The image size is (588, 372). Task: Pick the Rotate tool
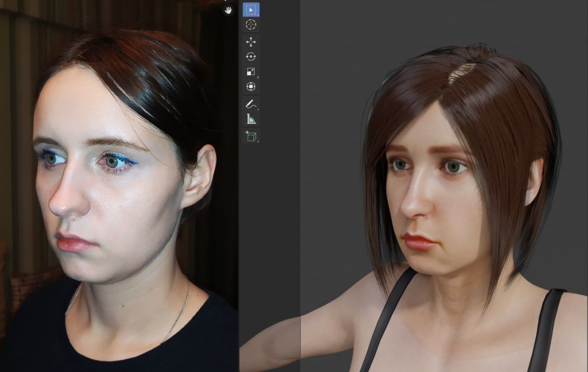[x=251, y=57]
